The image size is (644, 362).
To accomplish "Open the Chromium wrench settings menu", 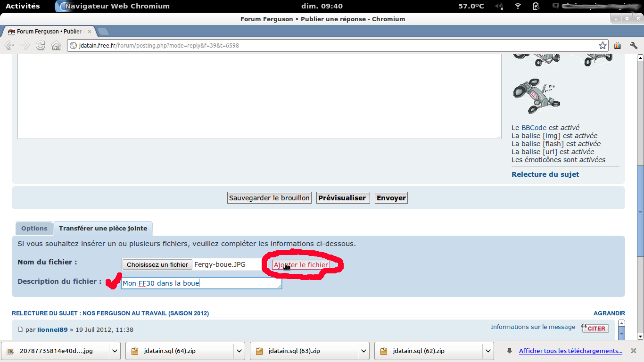I will point(634,46).
